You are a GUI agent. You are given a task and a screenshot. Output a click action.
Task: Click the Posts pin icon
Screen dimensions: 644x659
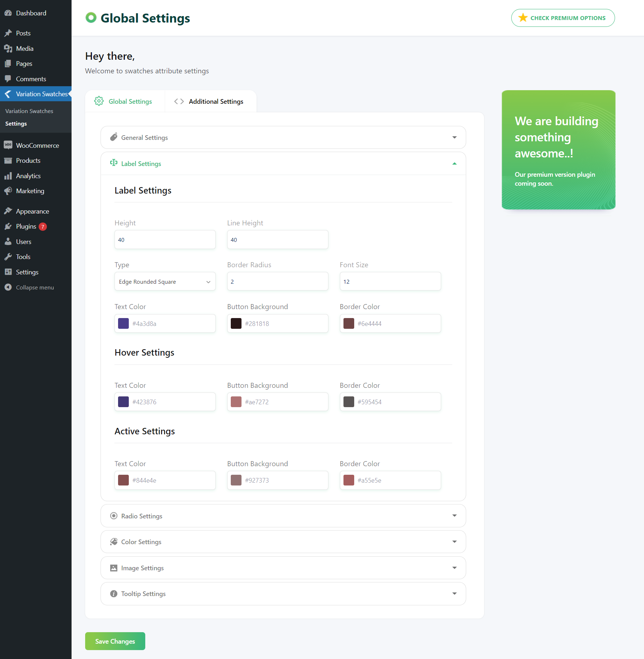pyautogui.click(x=8, y=33)
